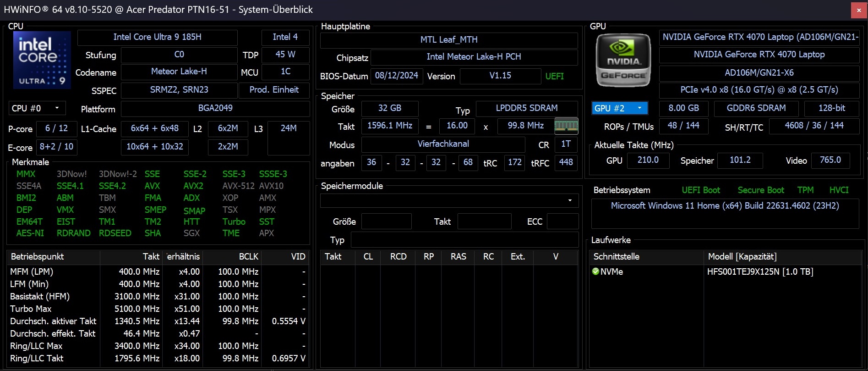Screen dimensions: 868x371
Task: Close the HWiNFO System-Überblick window
Action: [x=858, y=10]
